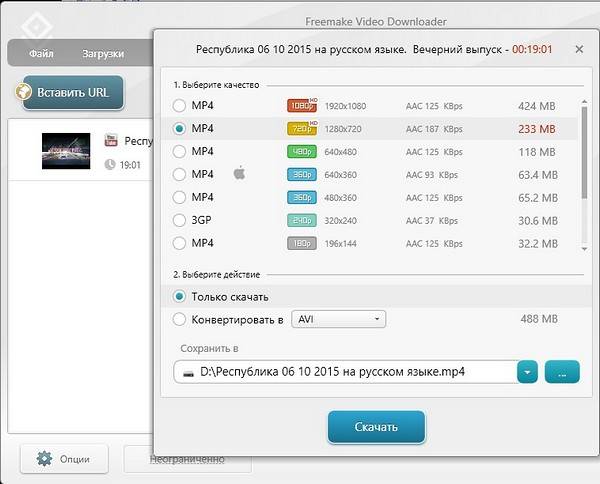This screenshot has height=484, width=600.
Task: Click the gray 180p quality badge
Action: click(302, 243)
